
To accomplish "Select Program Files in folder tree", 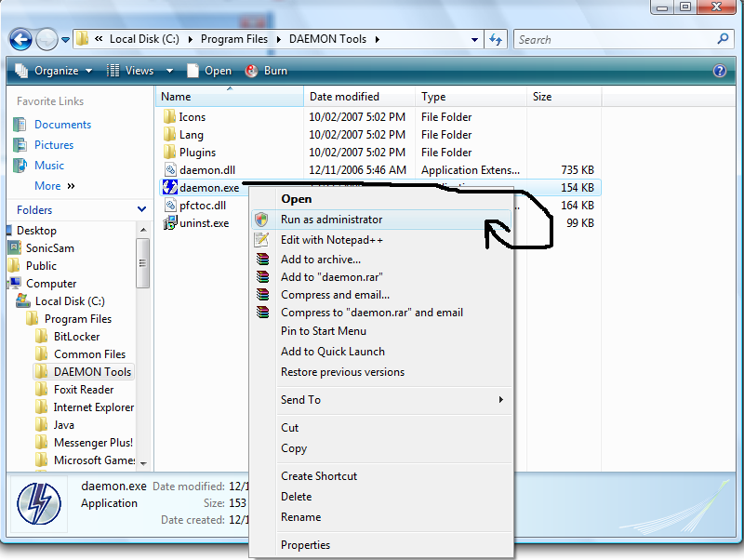I will tap(78, 319).
